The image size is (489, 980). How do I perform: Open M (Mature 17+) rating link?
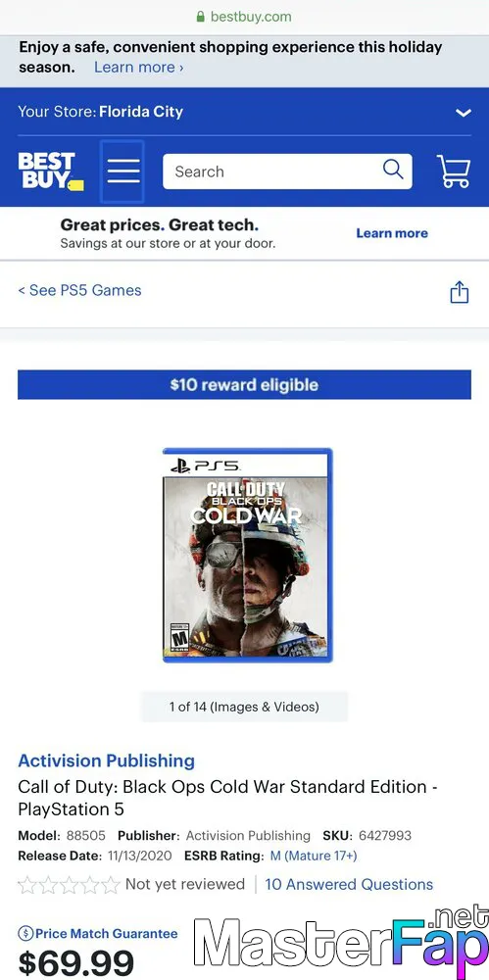click(x=314, y=856)
